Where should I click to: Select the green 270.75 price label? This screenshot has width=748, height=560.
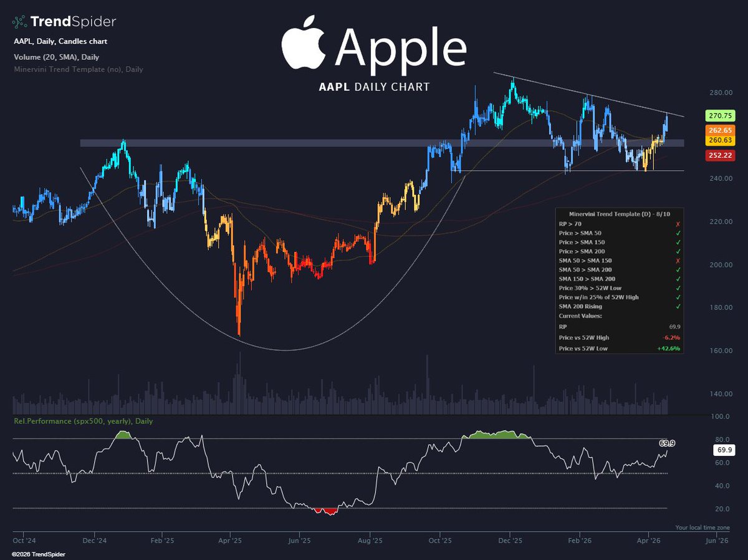[x=720, y=115]
